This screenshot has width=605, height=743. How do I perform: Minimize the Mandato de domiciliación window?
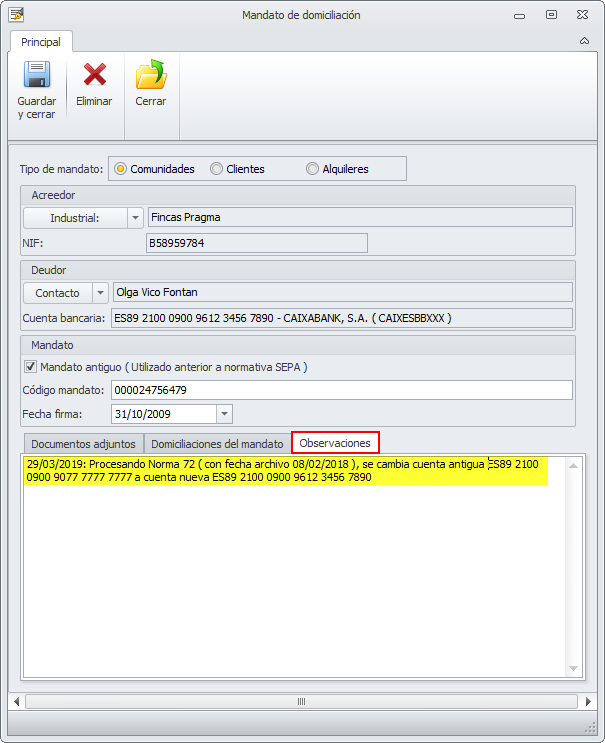519,16
